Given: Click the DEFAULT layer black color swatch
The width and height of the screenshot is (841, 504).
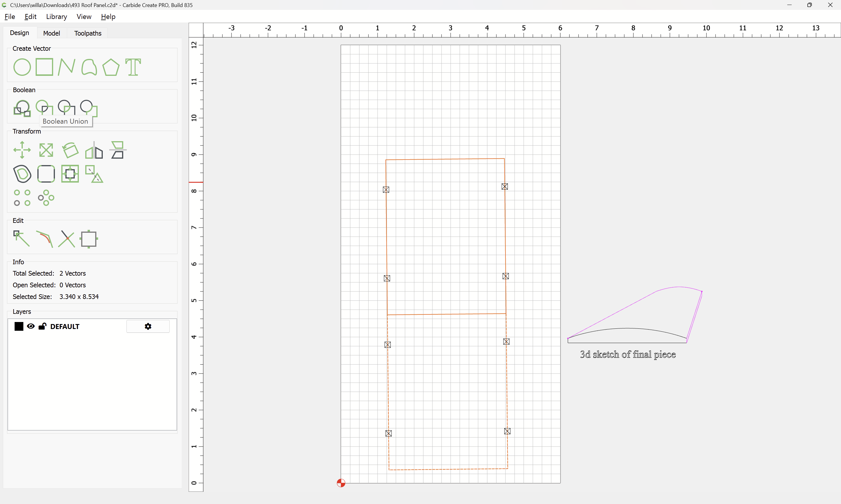Looking at the screenshot, I should (x=19, y=326).
